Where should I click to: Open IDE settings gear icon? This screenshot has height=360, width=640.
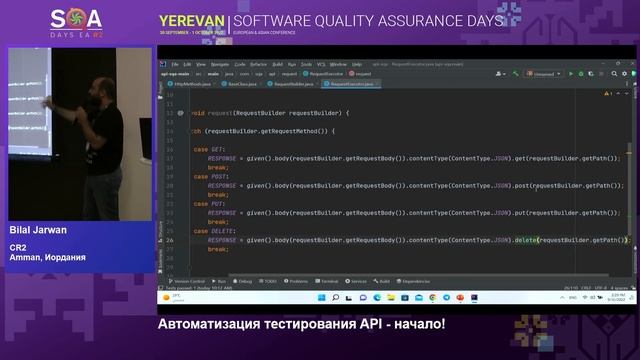click(624, 74)
